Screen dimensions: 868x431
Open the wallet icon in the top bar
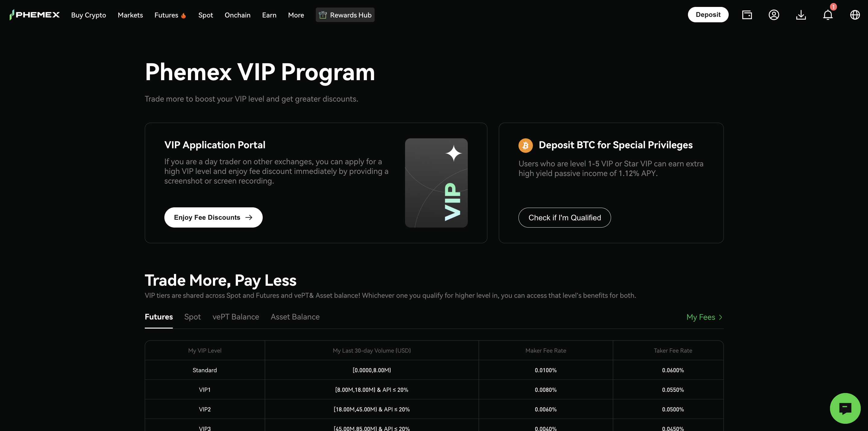[747, 14]
